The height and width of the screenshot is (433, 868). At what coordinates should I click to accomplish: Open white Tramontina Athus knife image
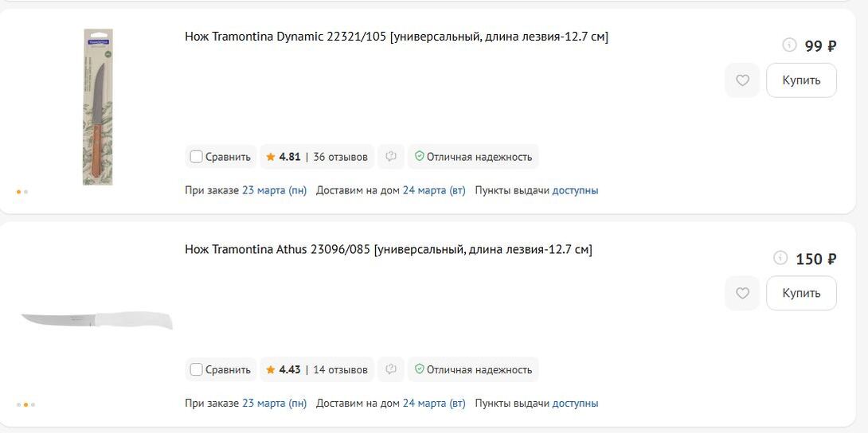click(96, 320)
